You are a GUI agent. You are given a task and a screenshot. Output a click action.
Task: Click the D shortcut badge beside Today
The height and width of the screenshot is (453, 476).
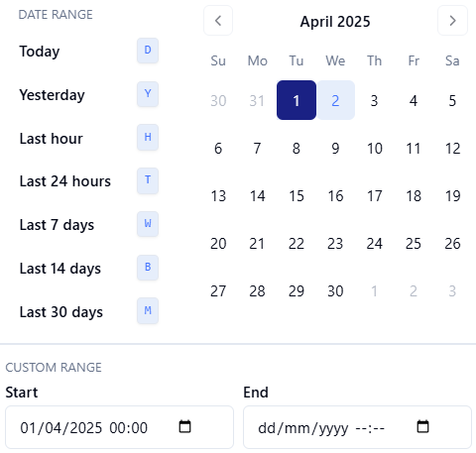148,51
